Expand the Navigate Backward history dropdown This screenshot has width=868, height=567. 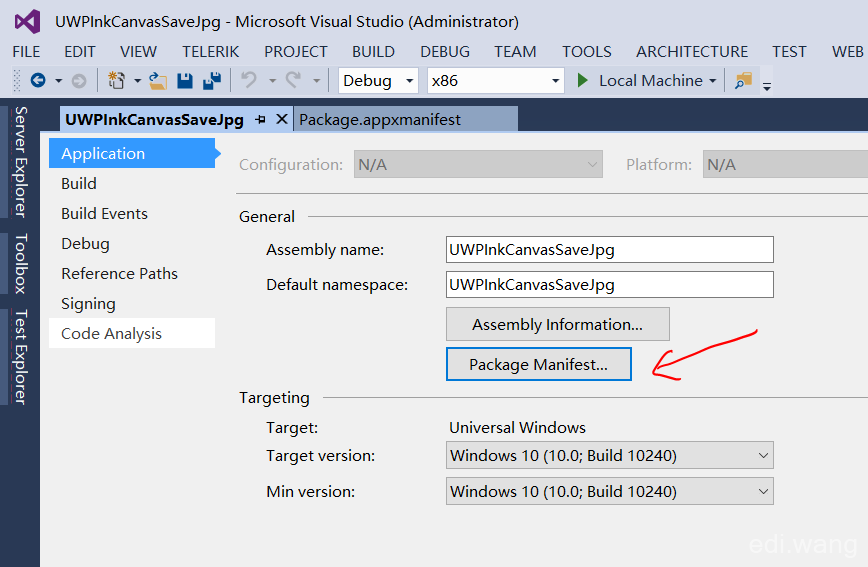(x=58, y=81)
